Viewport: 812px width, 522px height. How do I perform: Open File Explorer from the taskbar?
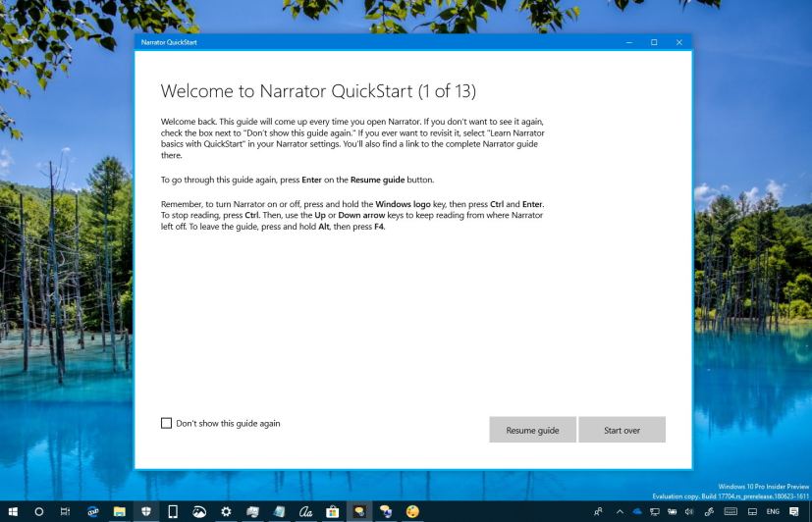[x=120, y=511]
